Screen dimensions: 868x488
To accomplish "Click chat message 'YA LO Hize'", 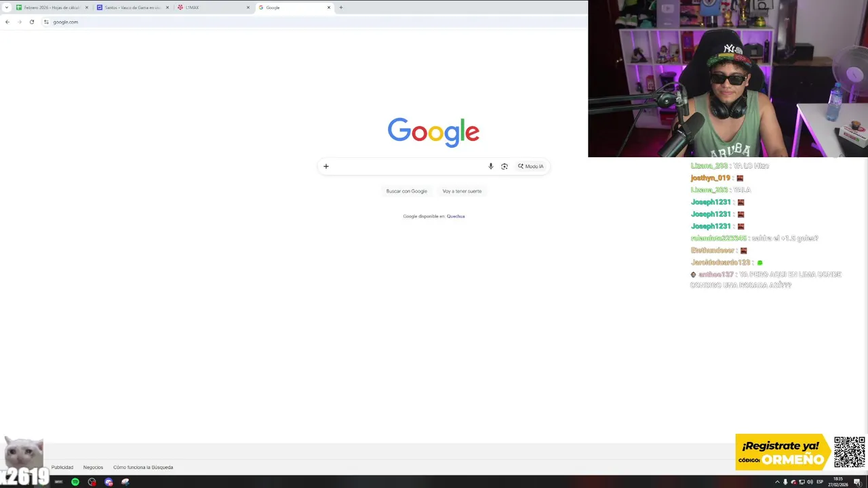I will click(751, 166).
